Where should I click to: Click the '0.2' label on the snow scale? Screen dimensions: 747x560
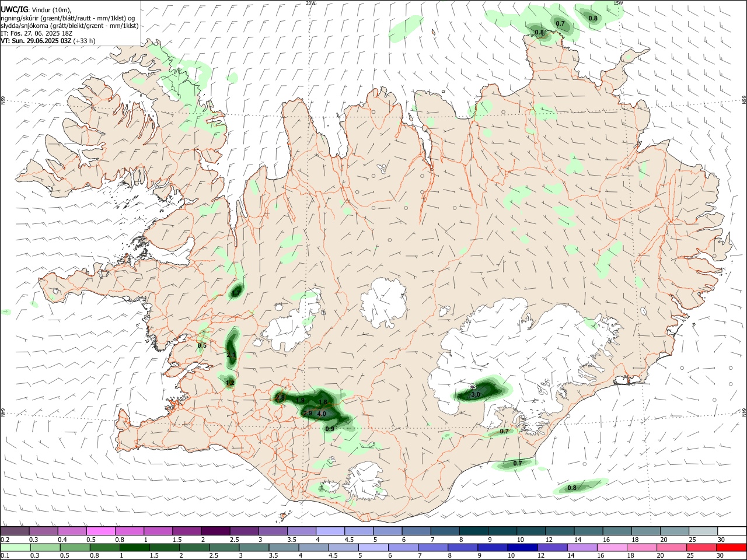click(5, 540)
